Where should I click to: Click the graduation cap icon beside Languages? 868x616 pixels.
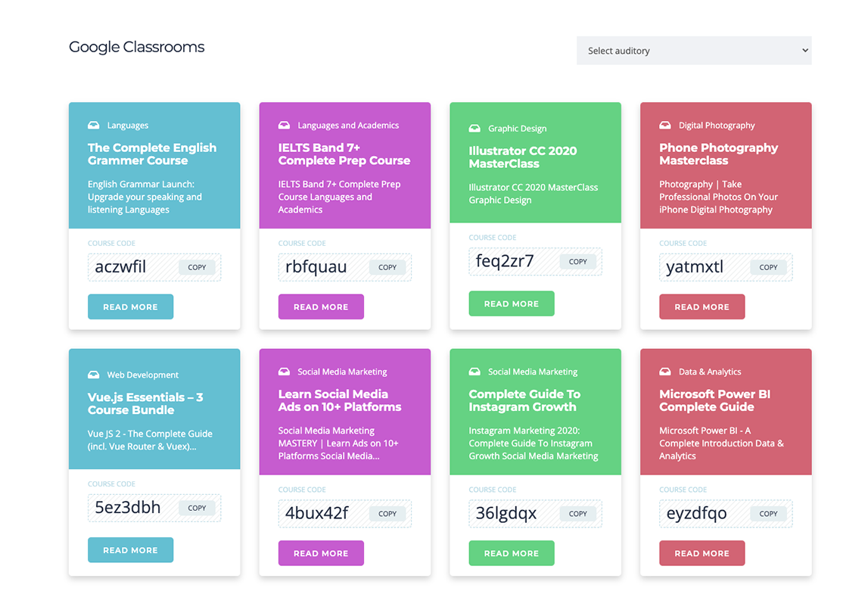[94, 126]
